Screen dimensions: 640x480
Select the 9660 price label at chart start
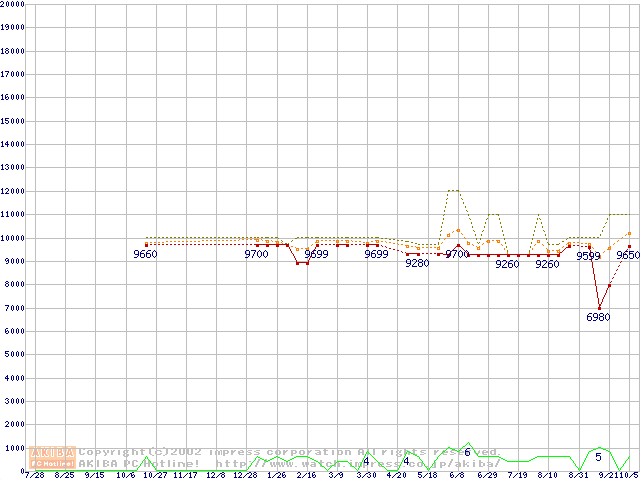click(145, 255)
